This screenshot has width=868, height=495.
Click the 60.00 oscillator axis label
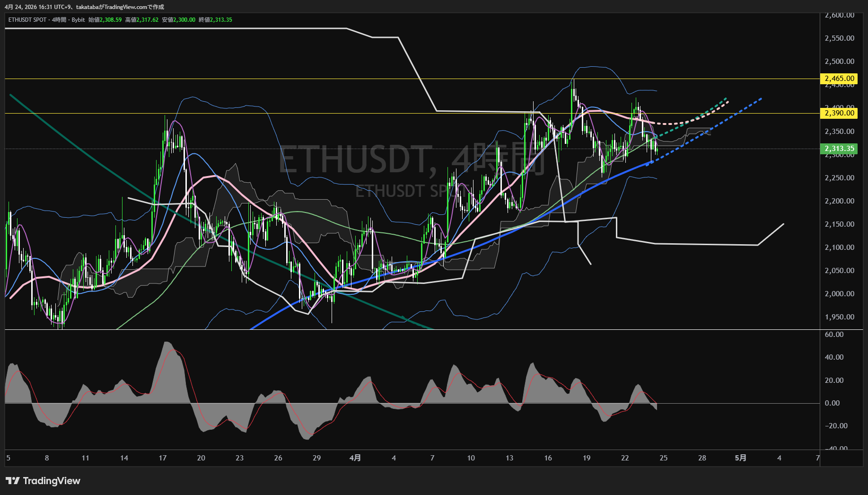(834, 335)
